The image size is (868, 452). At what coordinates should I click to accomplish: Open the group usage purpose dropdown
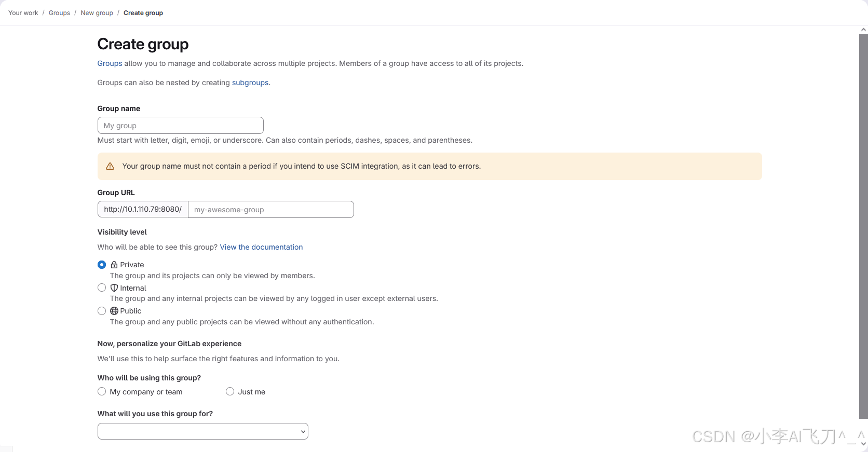[202, 431]
